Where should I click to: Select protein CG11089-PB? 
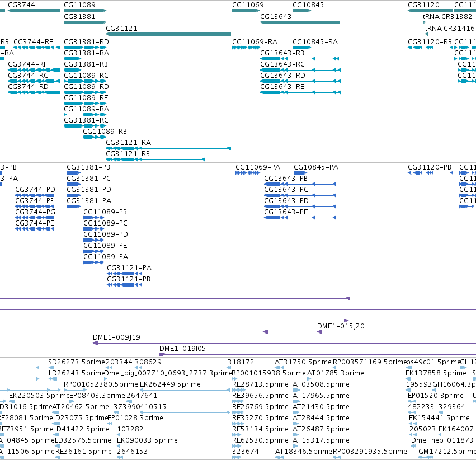click(94, 218)
